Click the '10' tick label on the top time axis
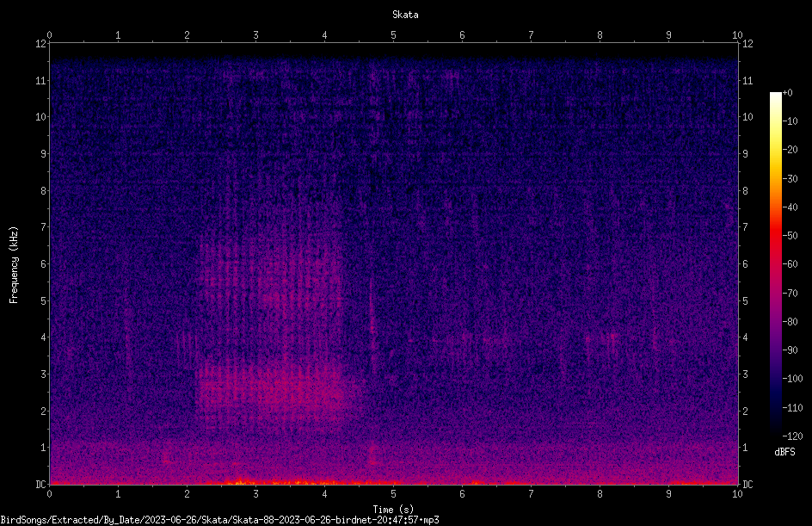 click(x=737, y=34)
